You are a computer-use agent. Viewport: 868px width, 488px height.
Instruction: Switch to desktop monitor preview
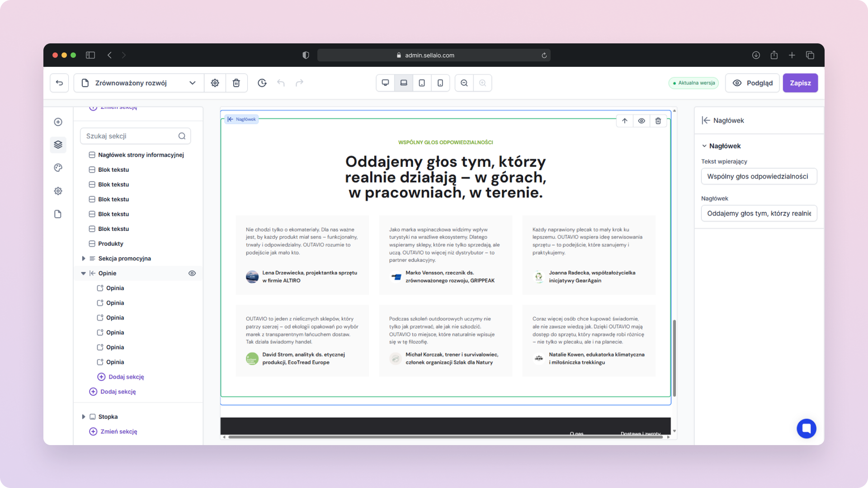click(386, 83)
